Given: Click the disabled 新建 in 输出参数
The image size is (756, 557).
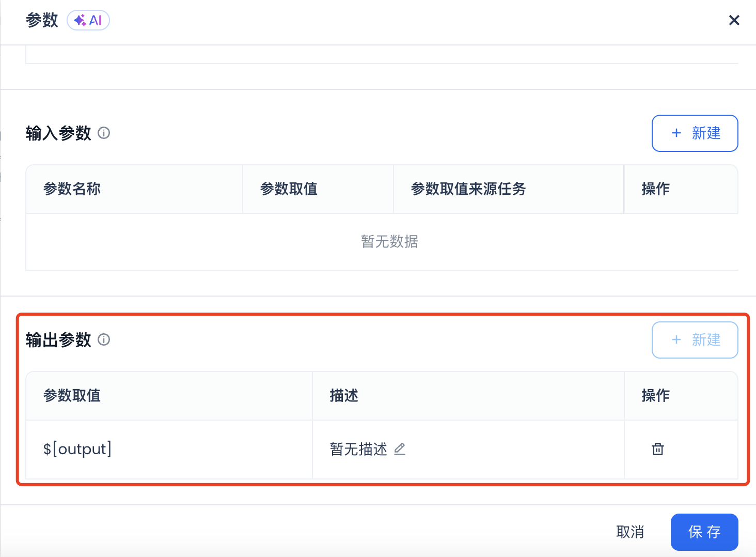Looking at the screenshot, I should point(695,340).
